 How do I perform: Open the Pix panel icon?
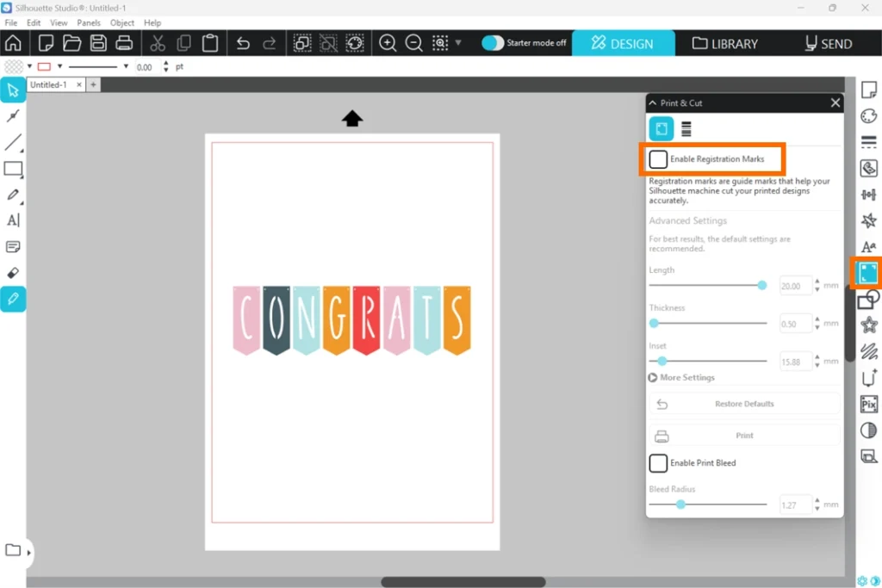click(868, 404)
